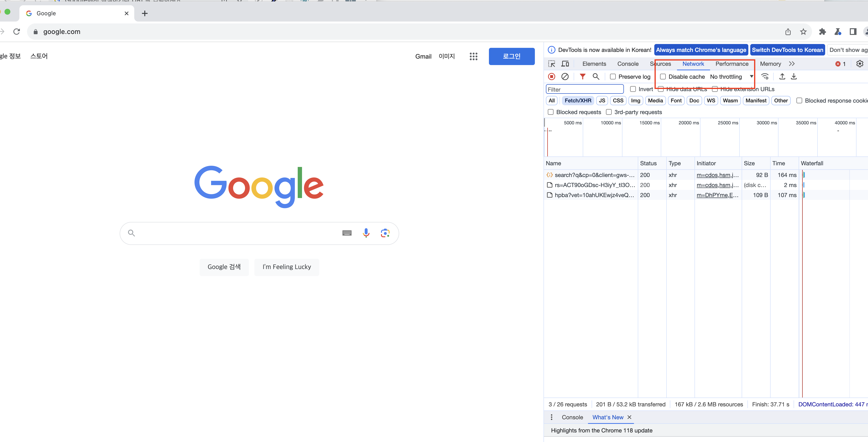
Task: Toggle the Invert filter checkbox
Action: tap(633, 89)
